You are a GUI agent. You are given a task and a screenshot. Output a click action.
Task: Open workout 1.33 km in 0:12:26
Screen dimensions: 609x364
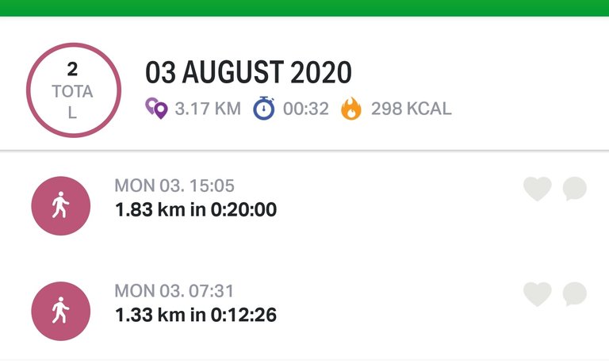(196, 315)
